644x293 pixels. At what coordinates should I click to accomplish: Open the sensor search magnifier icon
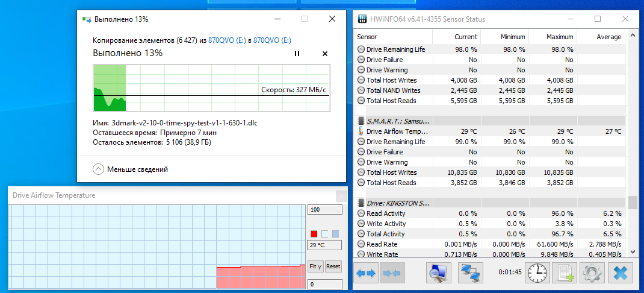[x=439, y=273]
